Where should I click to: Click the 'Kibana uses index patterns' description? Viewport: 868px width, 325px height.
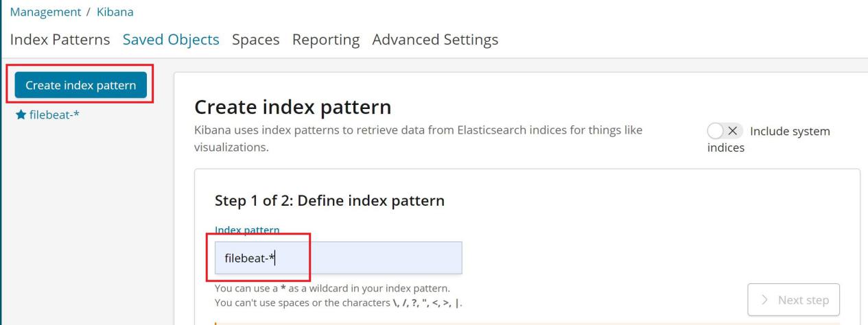click(419, 130)
